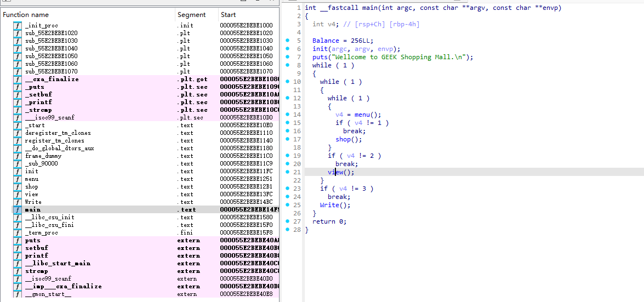The height and width of the screenshot is (302, 644).
Task: Click the .init segment cell of _init_proc
Action: (185, 25)
